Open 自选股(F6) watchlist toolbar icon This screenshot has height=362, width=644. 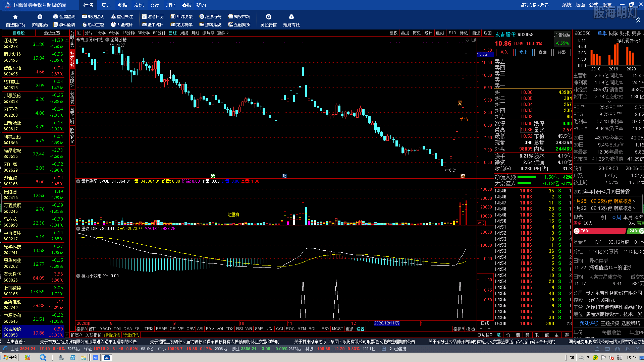[15, 21]
